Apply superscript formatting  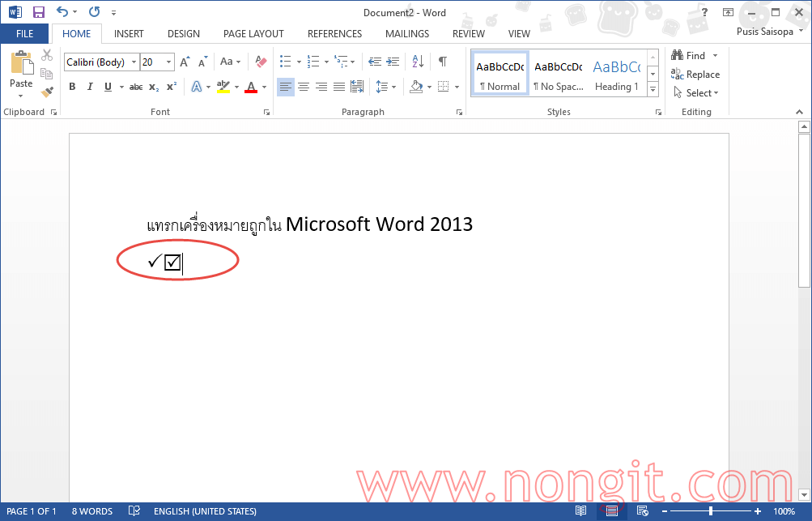tap(172, 87)
